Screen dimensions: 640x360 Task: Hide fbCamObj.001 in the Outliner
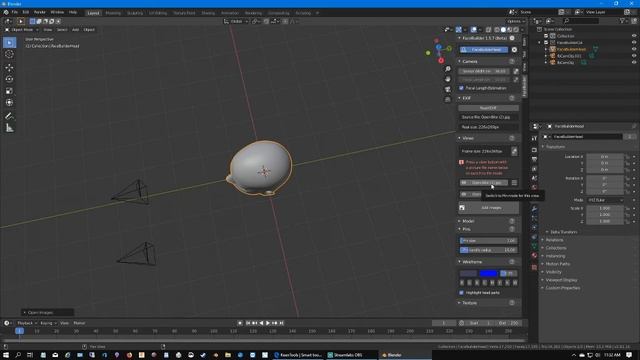pyautogui.click(x=634, y=56)
